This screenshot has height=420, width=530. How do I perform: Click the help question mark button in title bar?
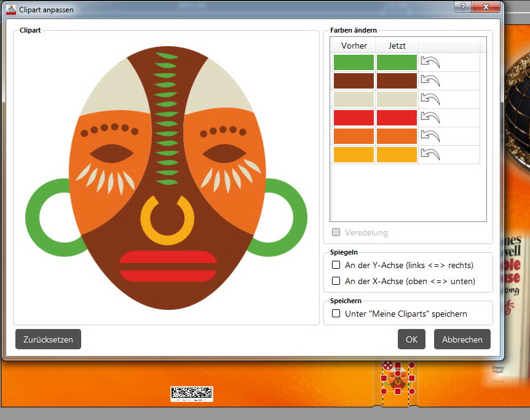(462, 6)
